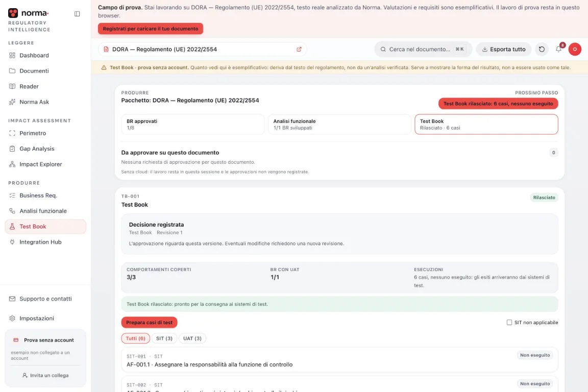588x392 pixels.
Task: Open the Test Book Rilasciato step card
Action: tap(486, 125)
